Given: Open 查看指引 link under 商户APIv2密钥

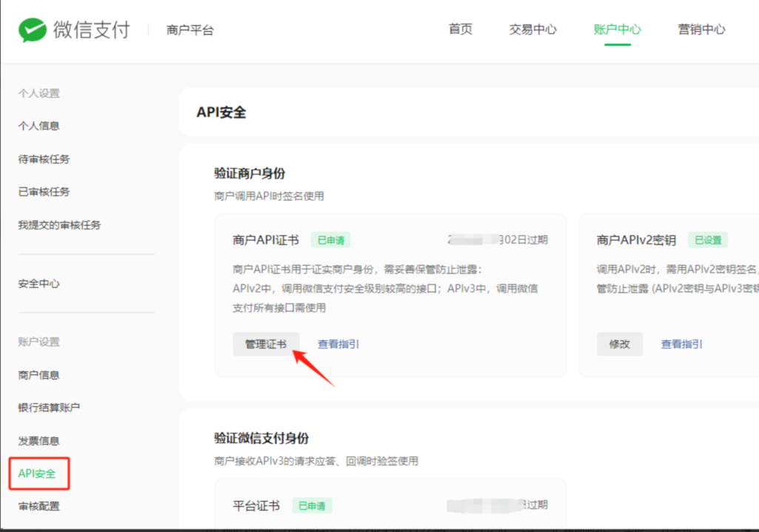Looking at the screenshot, I should click(681, 344).
